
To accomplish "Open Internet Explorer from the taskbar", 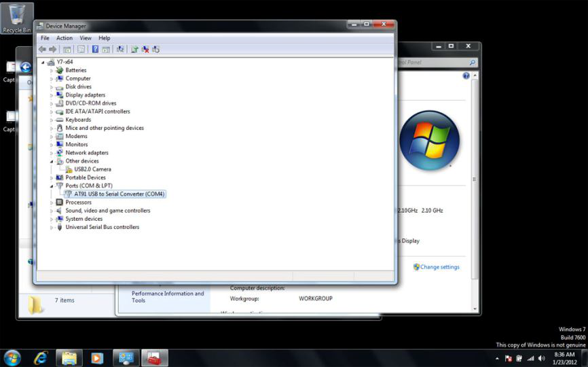I will (41, 357).
